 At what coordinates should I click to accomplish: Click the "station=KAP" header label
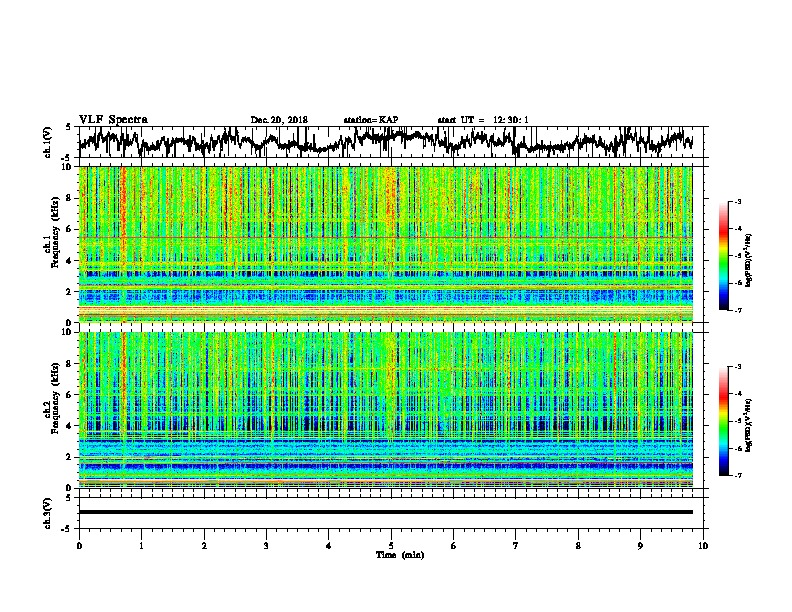pyautogui.click(x=370, y=120)
